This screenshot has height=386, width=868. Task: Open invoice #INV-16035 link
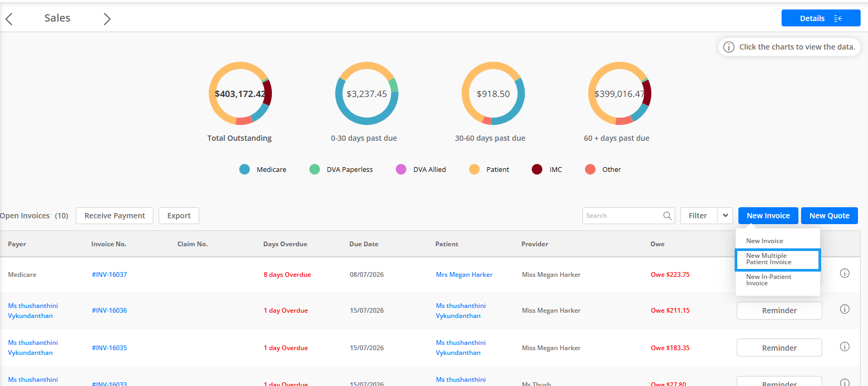[x=109, y=348]
